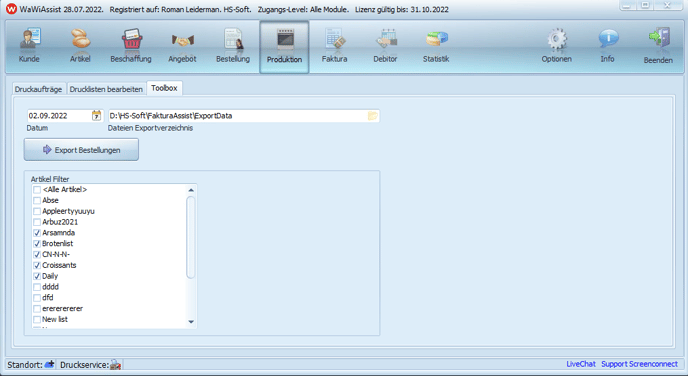This screenshot has width=688, height=376.
Task: Check the erererererer checkbox
Action: tap(37, 308)
